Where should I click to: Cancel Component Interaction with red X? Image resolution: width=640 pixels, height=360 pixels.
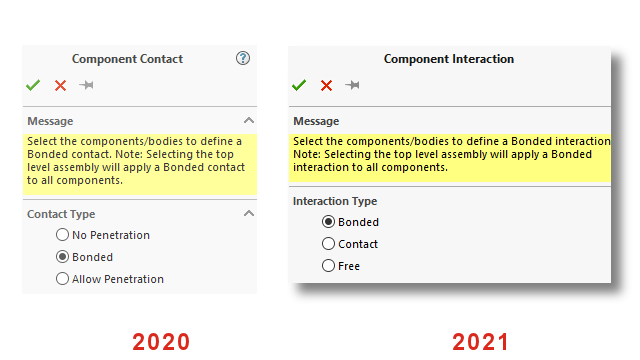point(327,85)
